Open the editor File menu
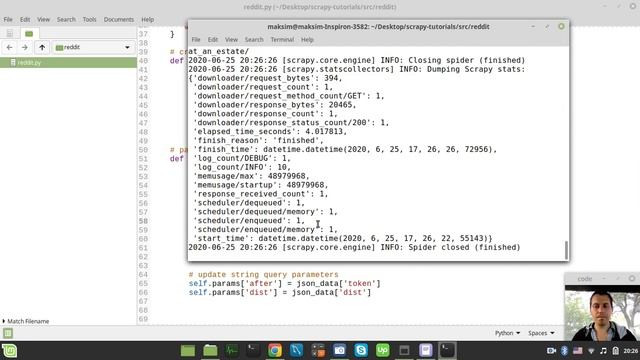Viewport: 640px width, 360px height. coord(8,19)
